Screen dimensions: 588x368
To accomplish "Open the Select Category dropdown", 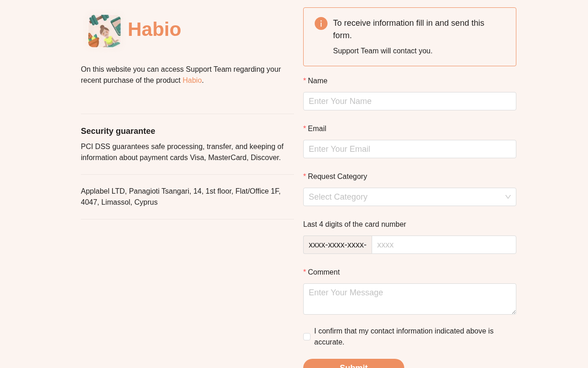I will tap(404, 197).
